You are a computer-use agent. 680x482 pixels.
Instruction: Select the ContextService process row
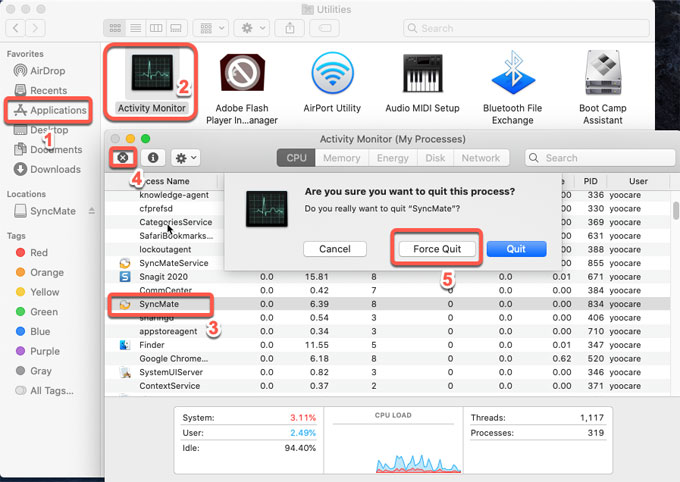click(389, 386)
